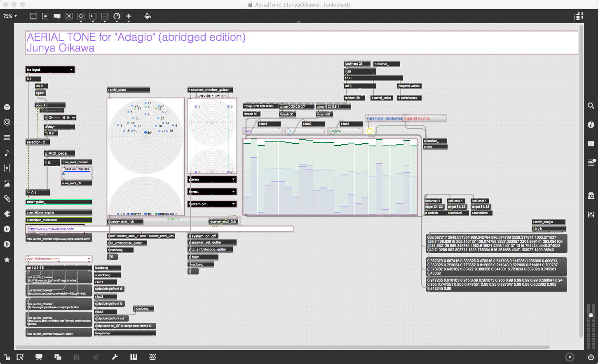Click the 'selector~ 2' object box

point(38,142)
